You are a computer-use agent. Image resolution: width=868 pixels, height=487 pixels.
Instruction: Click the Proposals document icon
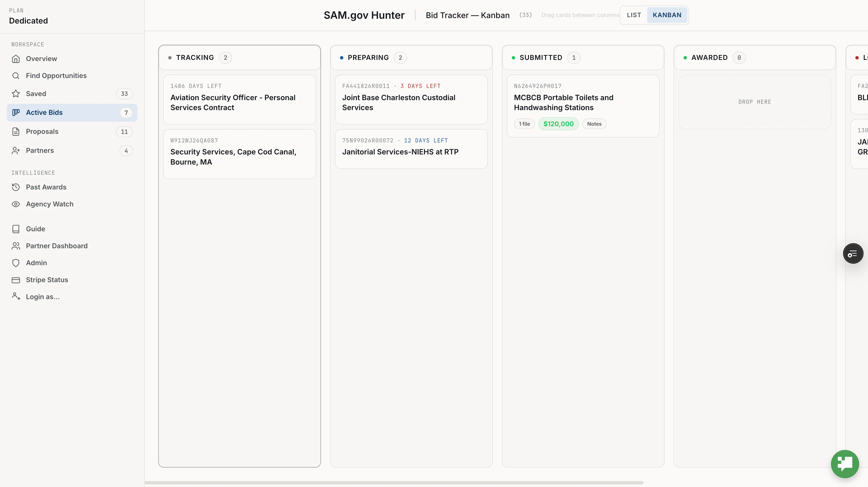(16, 131)
